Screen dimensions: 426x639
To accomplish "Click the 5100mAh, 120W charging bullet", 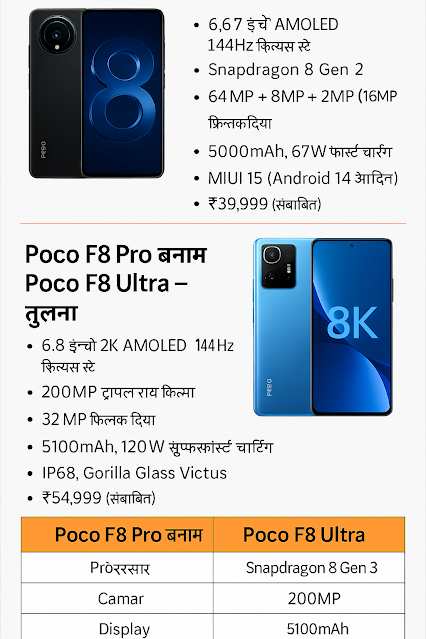I will pyautogui.click(x=157, y=447).
